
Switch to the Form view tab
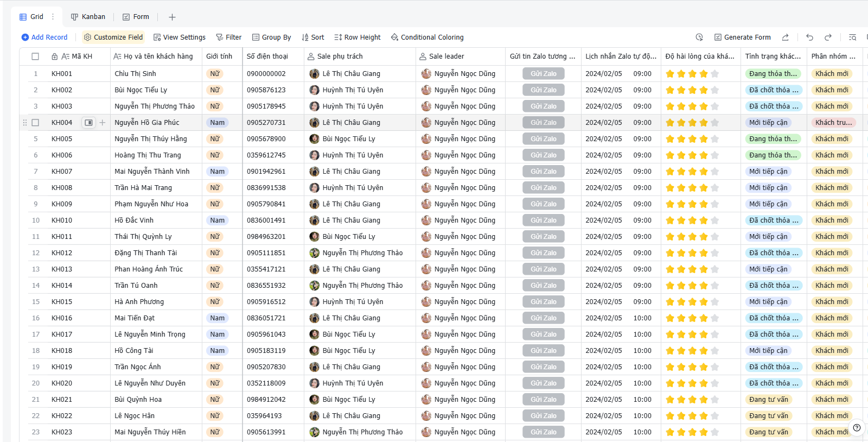pyautogui.click(x=136, y=17)
